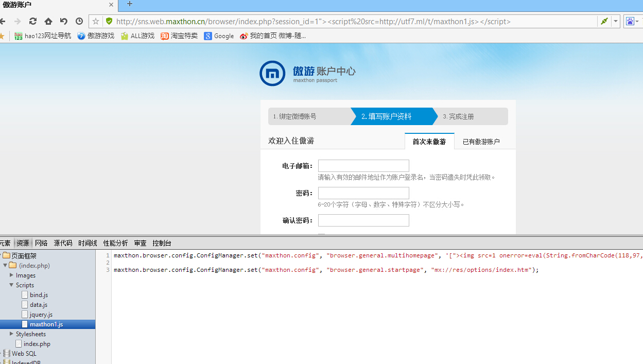Open the hao123网址导航 bookmark
Screen dimensions: 643x364
click(x=43, y=36)
